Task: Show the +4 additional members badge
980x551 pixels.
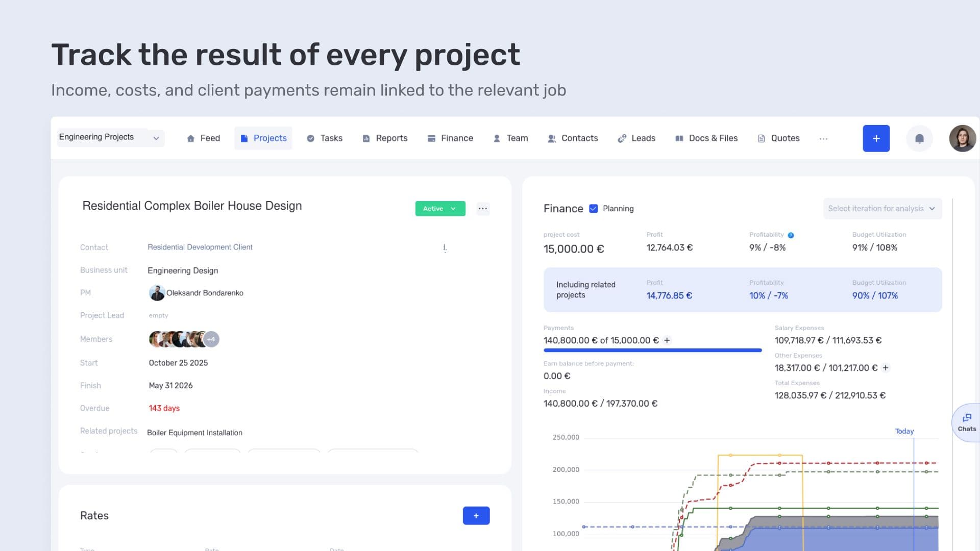Action: point(211,339)
